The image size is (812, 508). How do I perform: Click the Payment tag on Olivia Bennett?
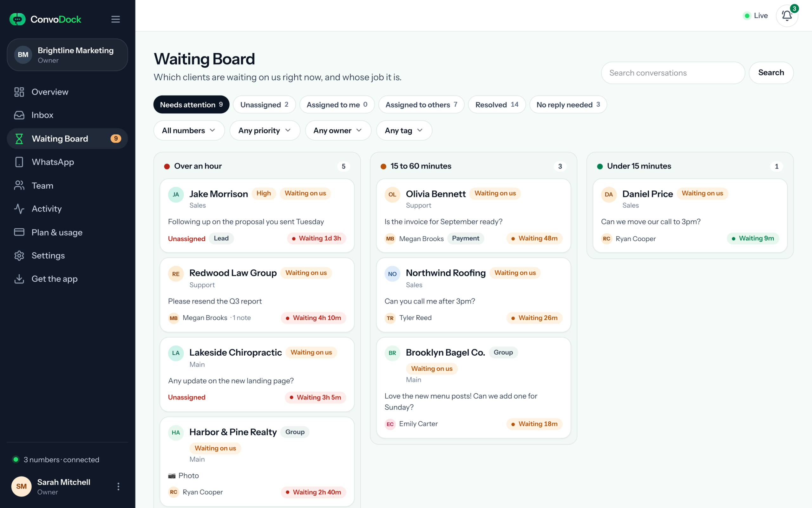(x=465, y=238)
